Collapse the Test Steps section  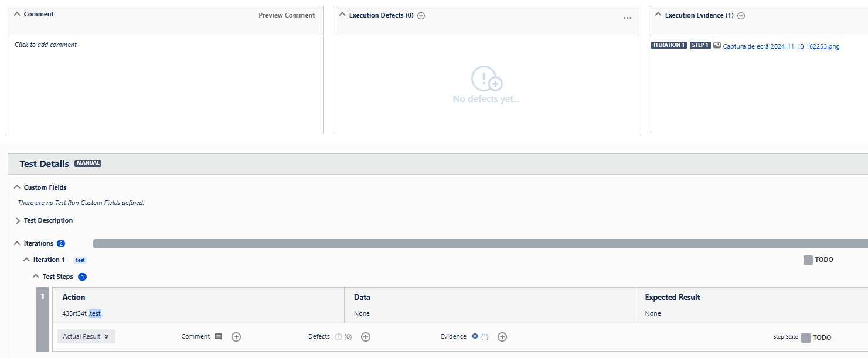[36, 277]
